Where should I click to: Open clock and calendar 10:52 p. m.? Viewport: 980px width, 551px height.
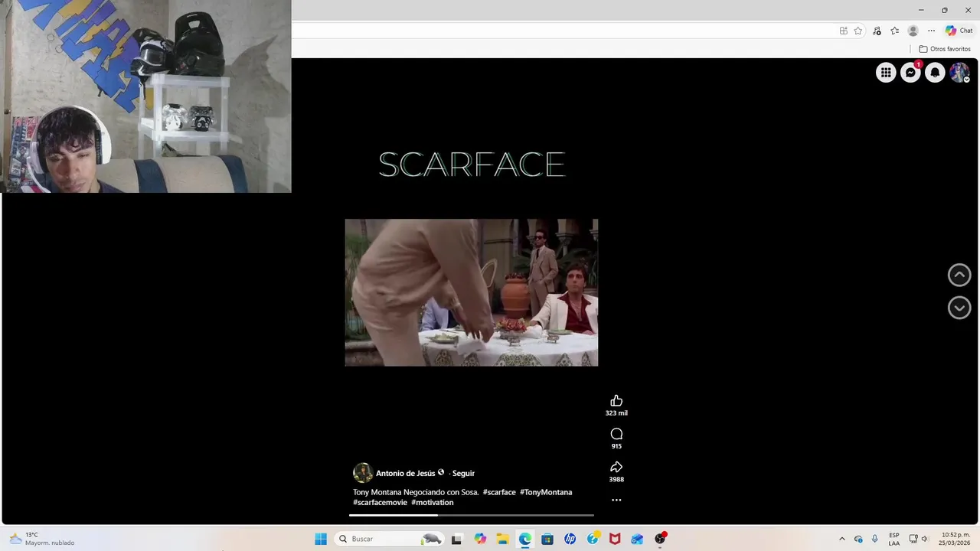(955, 539)
